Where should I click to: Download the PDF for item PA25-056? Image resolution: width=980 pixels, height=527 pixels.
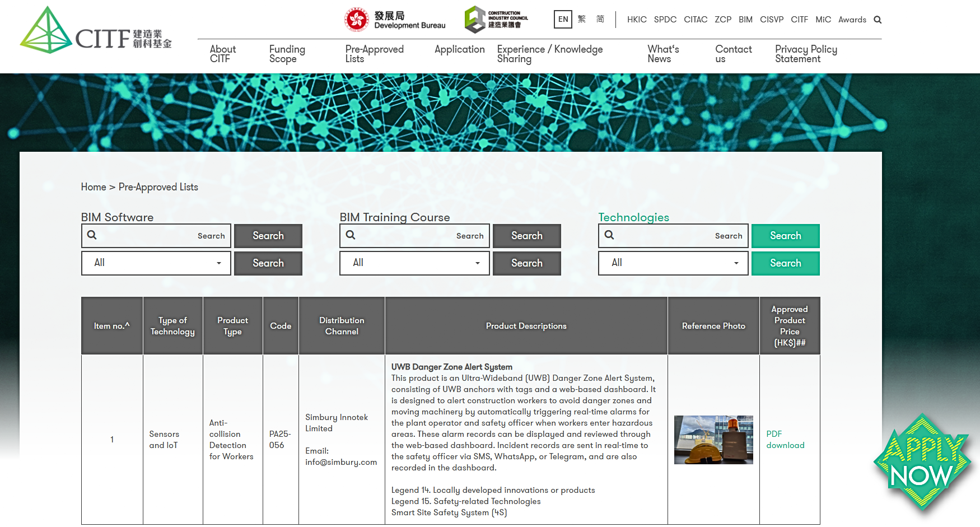[785, 440]
